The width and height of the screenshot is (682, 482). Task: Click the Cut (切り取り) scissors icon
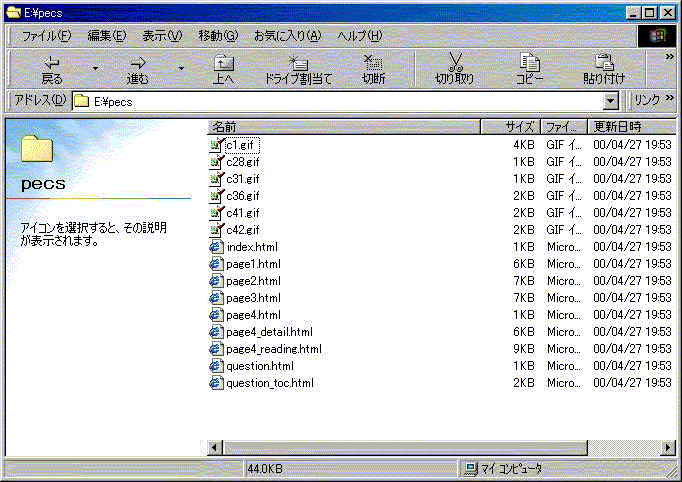pos(455,62)
